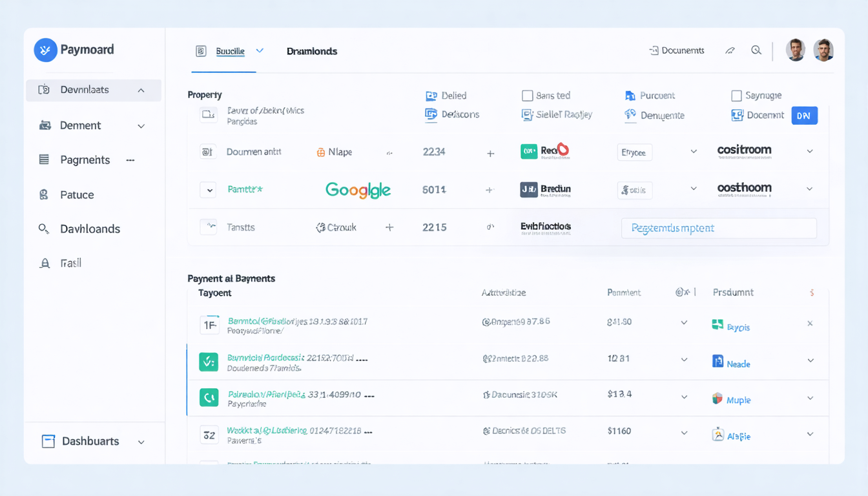Click the Alspie product icon
Screen dimensions: 868x496
point(718,434)
